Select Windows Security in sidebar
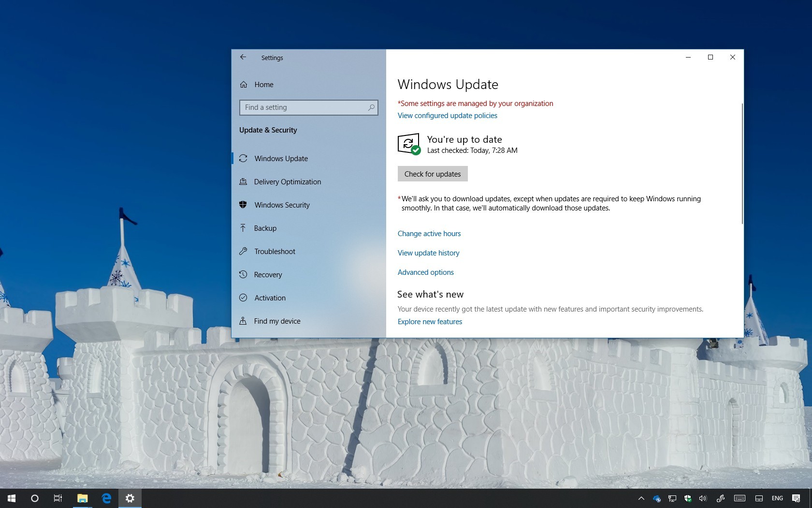 [282, 205]
